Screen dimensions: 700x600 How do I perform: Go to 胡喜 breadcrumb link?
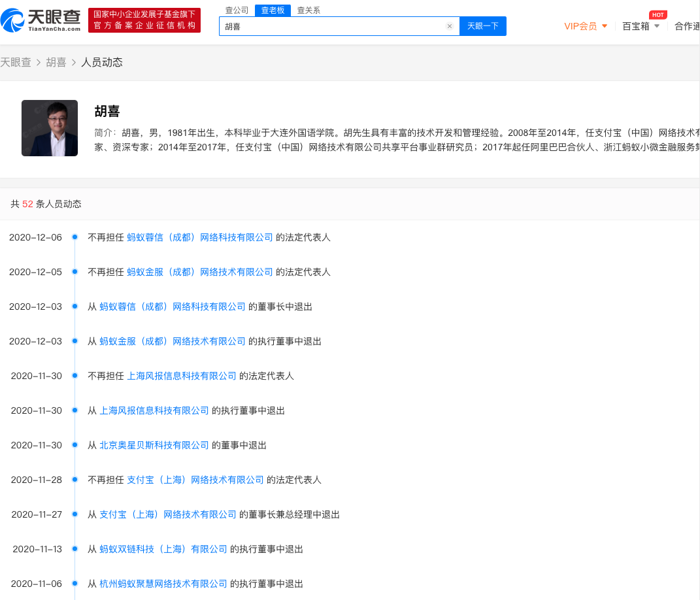[56, 62]
